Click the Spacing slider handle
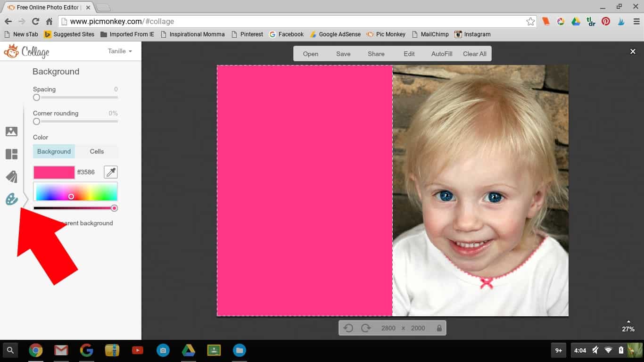Image resolution: width=644 pixels, height=362 pixels. pyautogui.click(x=36, y=98)
